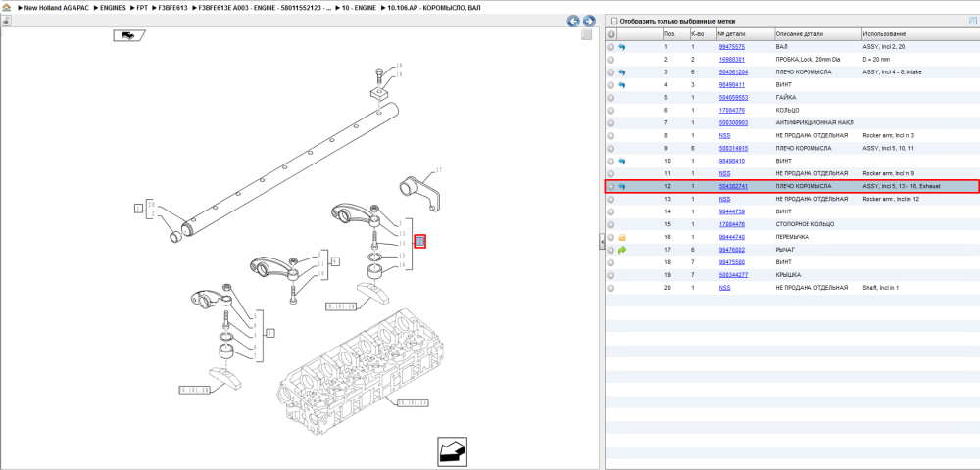This screenshot has height=470, width=980.
Task: Open the NSS link in row position 8
Action: (x=725, y=135)
